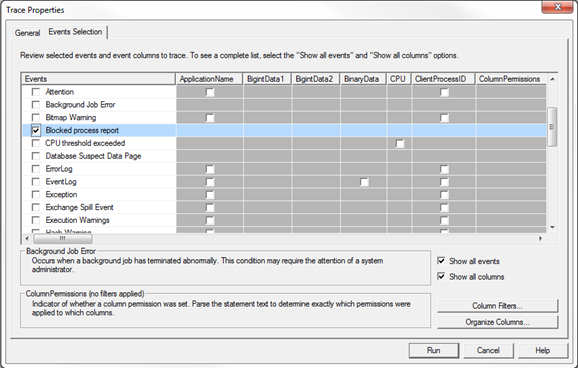This screenshot has width=578, height=368.
Task: Check the Attention event checkbox
Action: (x=36, y=92)
